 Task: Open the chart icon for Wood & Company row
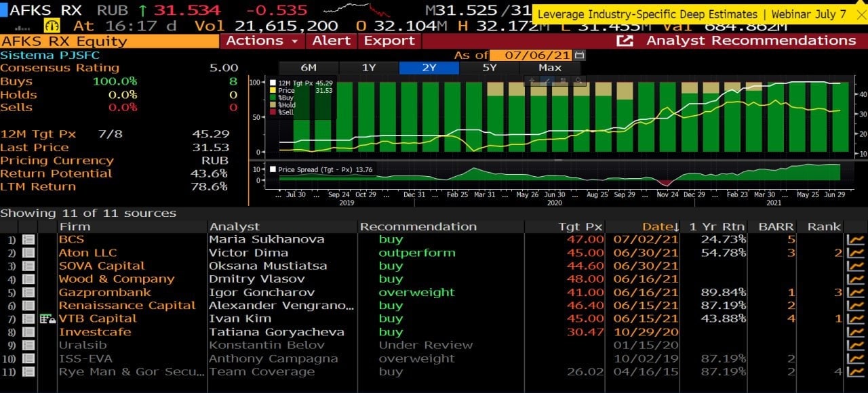pyautogui.click(x=856, y=279)
